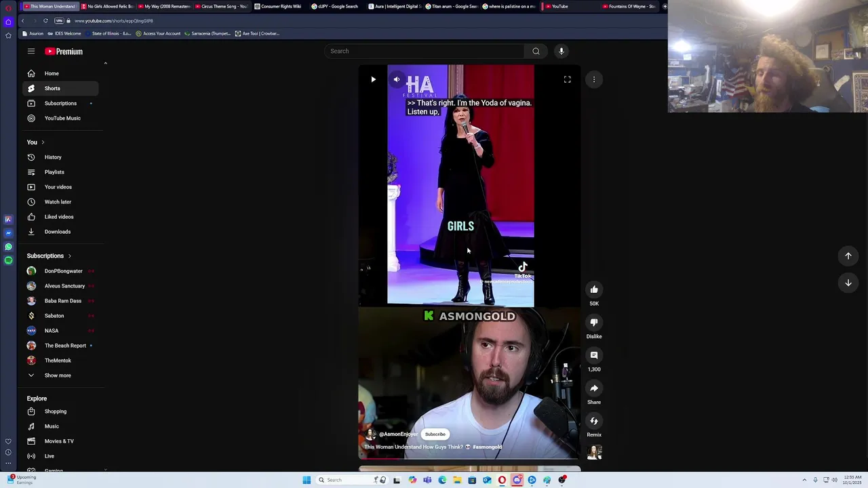
Task: Open Liked videos list
Action: 60,217
